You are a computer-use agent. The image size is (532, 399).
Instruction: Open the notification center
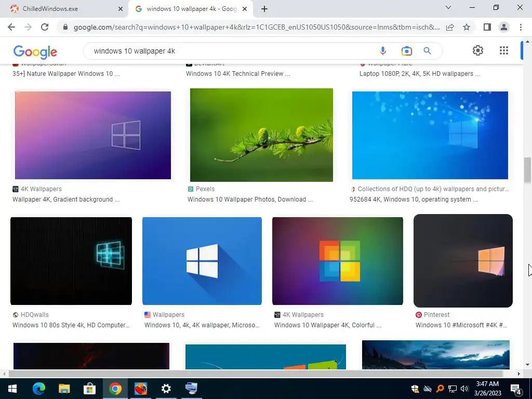[516, 389]
